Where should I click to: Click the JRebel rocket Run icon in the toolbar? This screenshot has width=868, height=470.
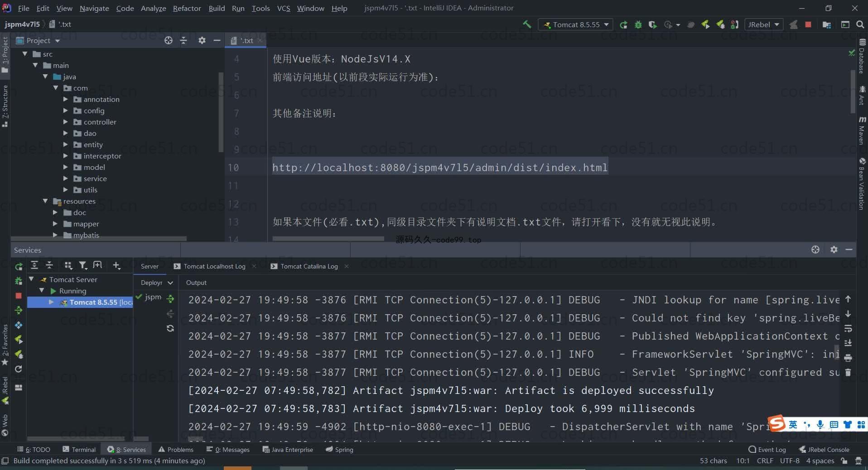coord(705,24)
